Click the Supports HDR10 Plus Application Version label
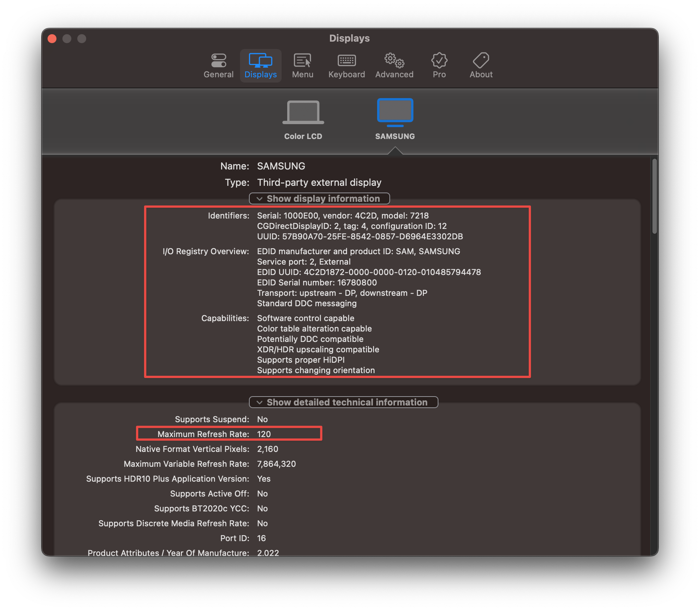Screen dimensions: 700x611 click(168, 479)
